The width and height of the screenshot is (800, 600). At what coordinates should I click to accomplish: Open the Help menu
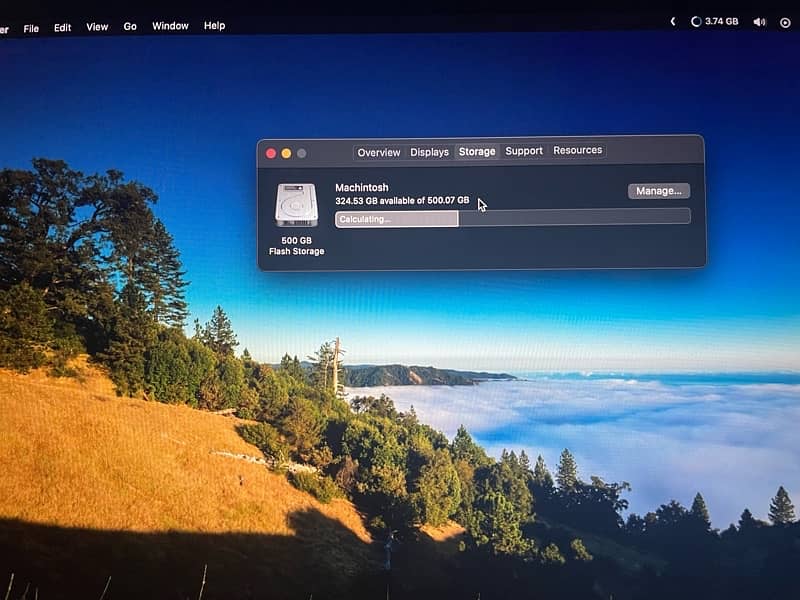[214, 26]
